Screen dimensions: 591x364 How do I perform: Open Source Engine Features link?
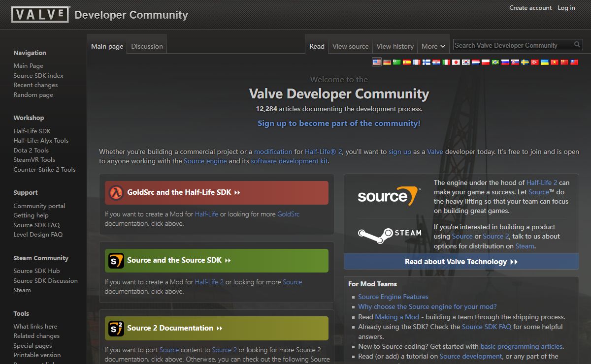393,297
